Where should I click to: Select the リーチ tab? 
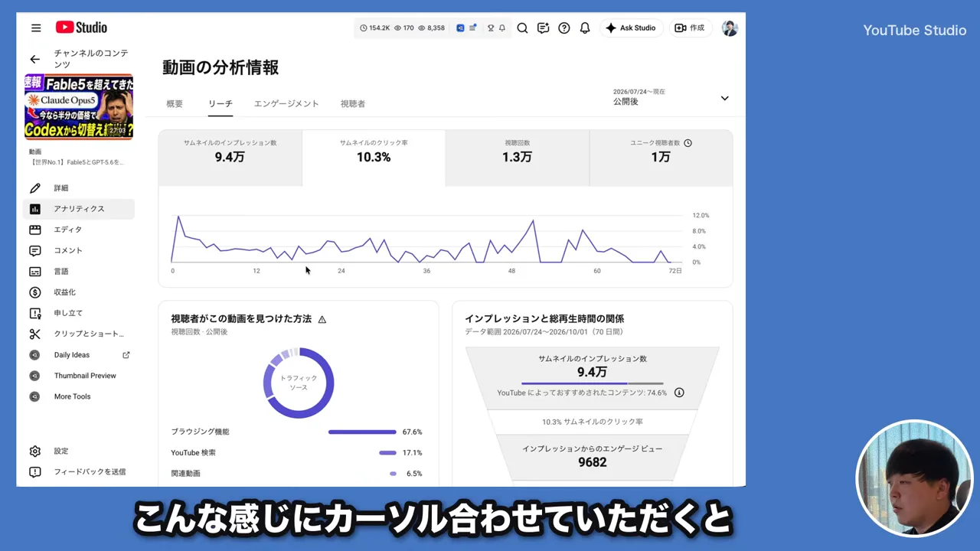[x=220, y=103]
